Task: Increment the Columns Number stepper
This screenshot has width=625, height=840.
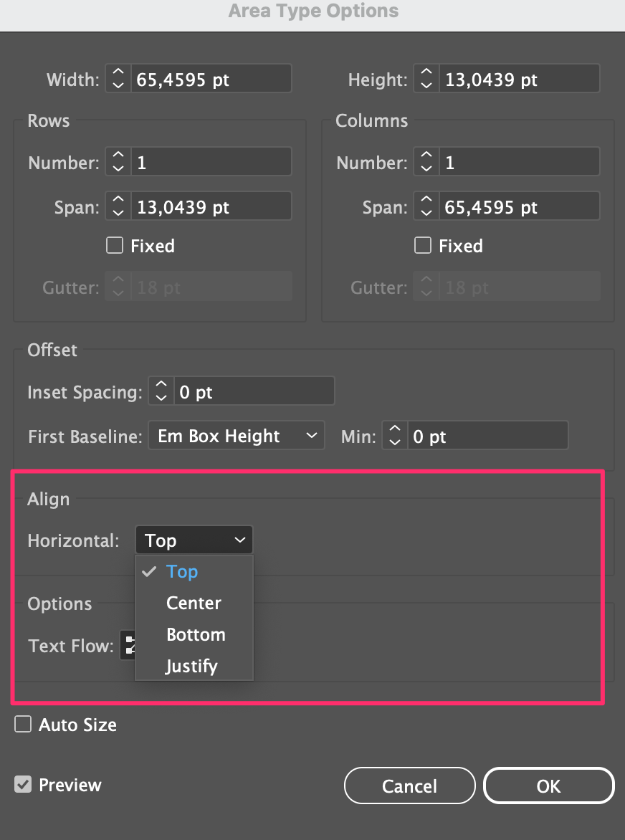Action: click(x=426, y=157)
